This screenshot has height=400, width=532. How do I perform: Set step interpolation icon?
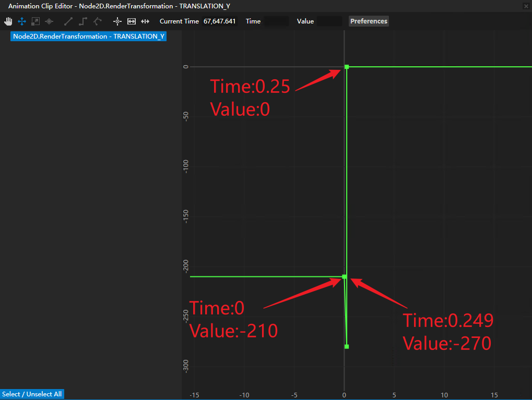pyautogui.click(x=83, y=21)
